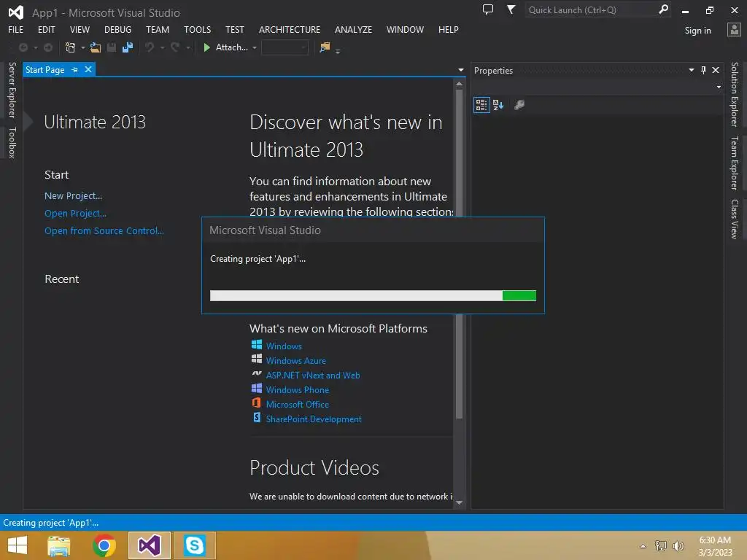This screenshot has width=747, height=560.
Task: Click the volume speaker tray icon
Action: click(678, 546)
